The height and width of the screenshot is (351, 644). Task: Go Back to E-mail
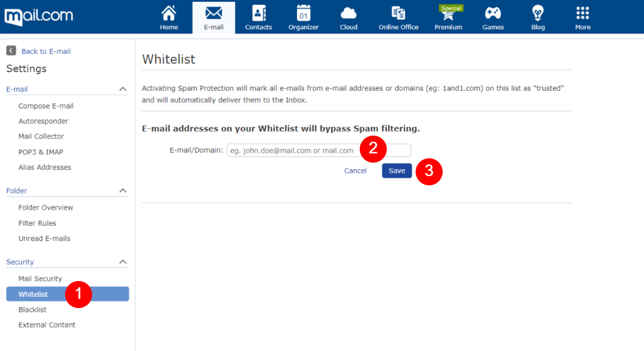(x=45, y=52)
